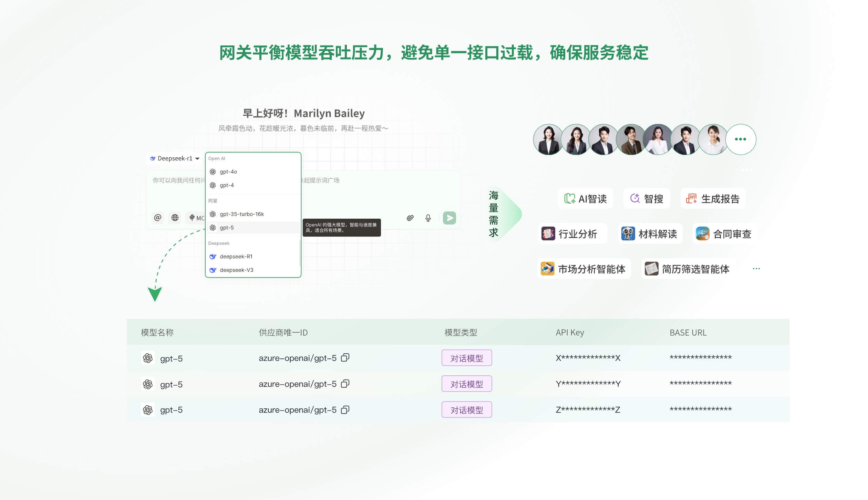Copy second row azure-openai/gpt-5 supplier ID
Viewport: 868px width, 500px height.
[x=345, y=384]
